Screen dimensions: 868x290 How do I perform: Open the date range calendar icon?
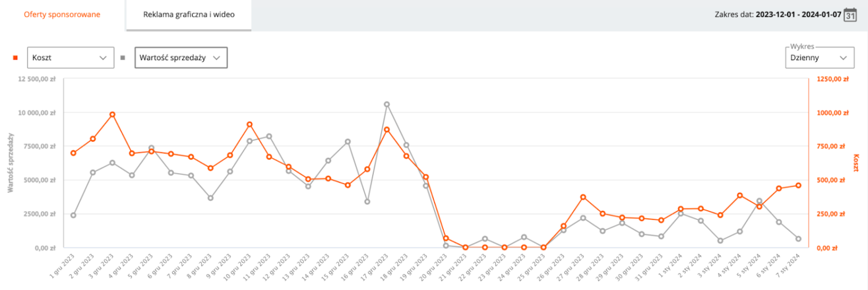point(850,15)
